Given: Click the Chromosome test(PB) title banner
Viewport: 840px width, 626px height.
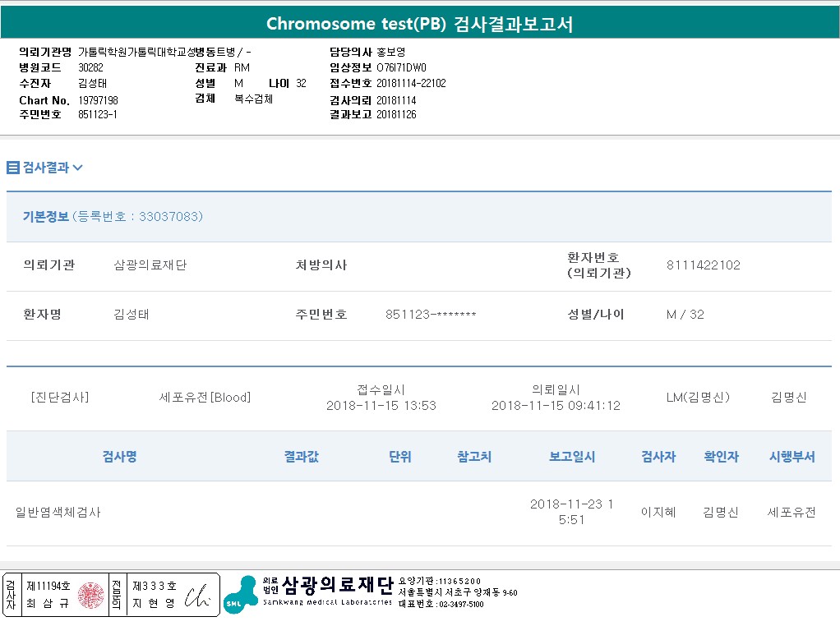Looking at the screenshot, I should click(420, 24).
